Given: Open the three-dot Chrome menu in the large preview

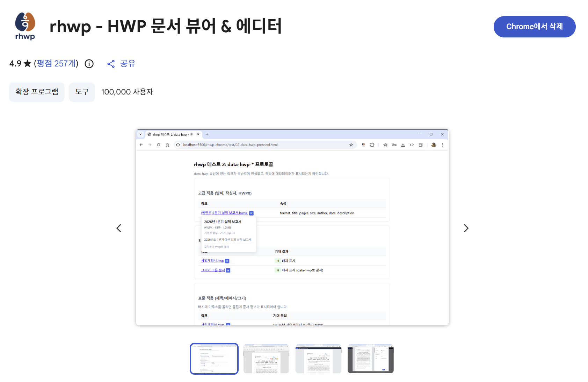Looking at the screenshot, I should [442, 145].
